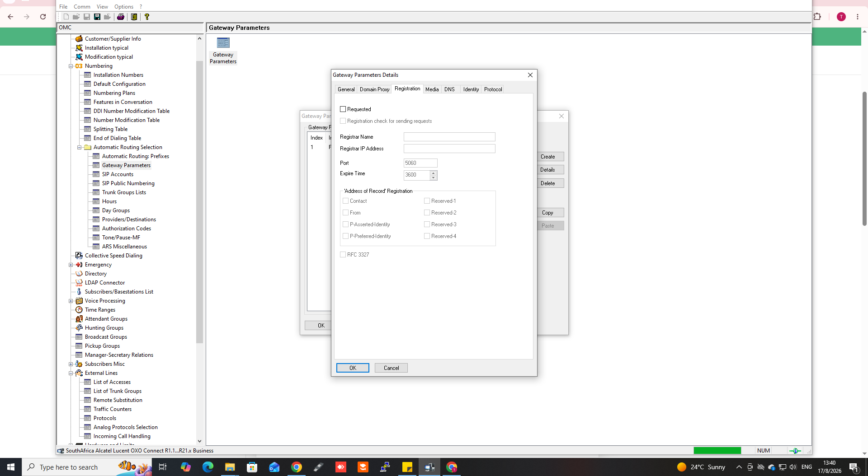Select SIP Accounts in the tree
Viewport: 868px width, 476px height.
[x=118, y=174]
